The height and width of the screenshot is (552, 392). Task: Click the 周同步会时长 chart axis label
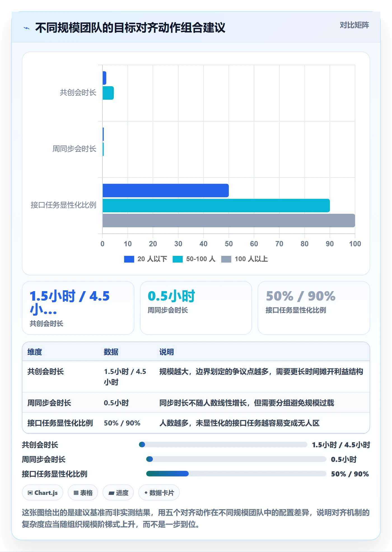pyautogui.click(x=74, y=149)
